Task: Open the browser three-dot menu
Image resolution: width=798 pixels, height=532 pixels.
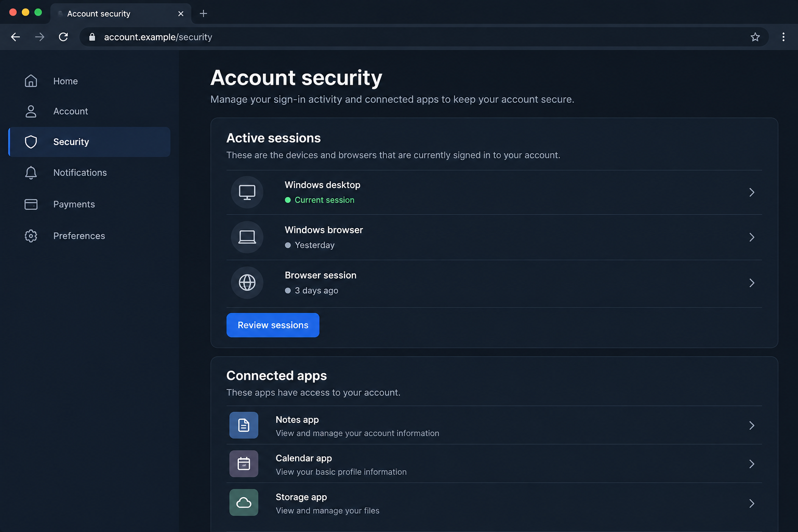Action: [783, 37]
